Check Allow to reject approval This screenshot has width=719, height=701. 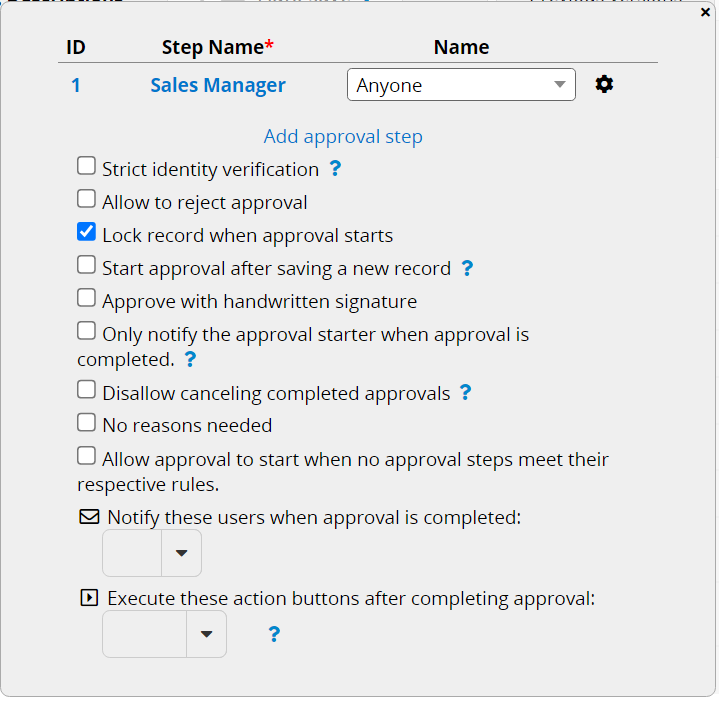pyautogui.click(x=86, y=199)
